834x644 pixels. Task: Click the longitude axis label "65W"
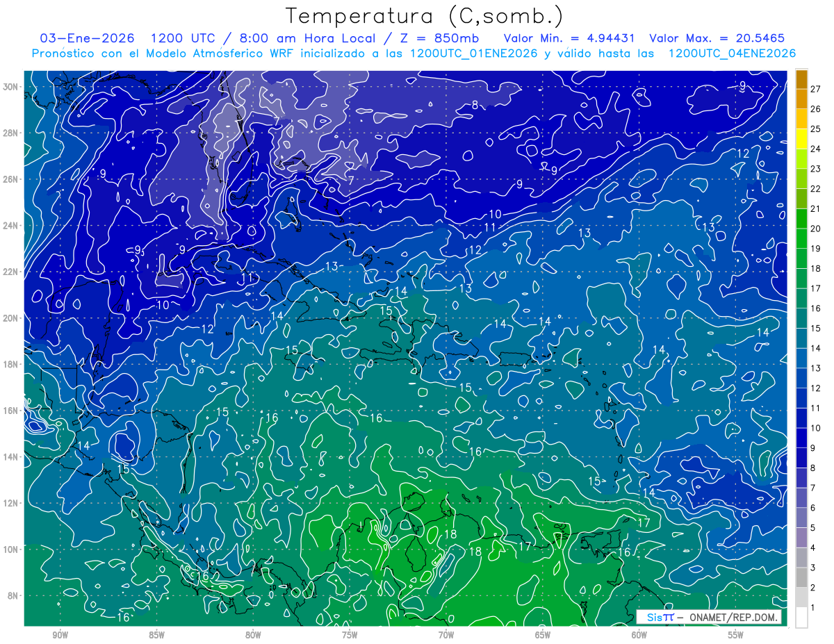[543, 635]
